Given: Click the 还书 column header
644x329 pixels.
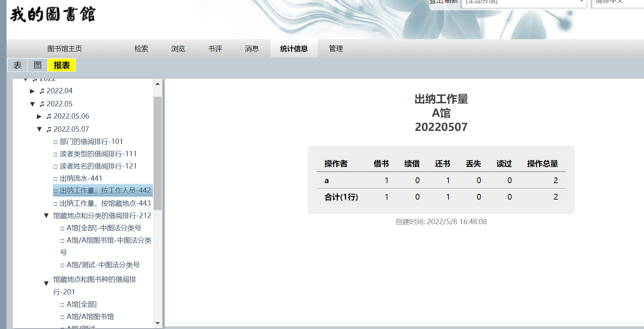Looking at the screenshot, I should coord(443,164).
